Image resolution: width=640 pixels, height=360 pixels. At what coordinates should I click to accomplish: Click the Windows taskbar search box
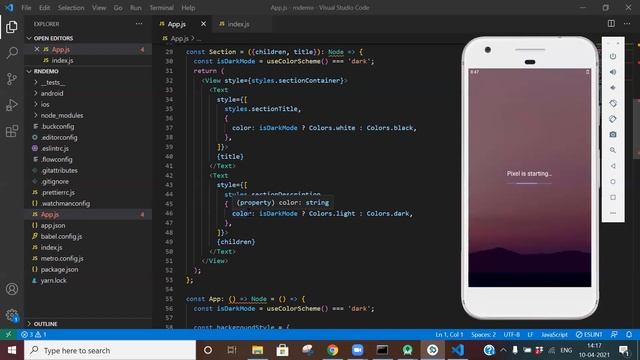(x=110, y=350)
